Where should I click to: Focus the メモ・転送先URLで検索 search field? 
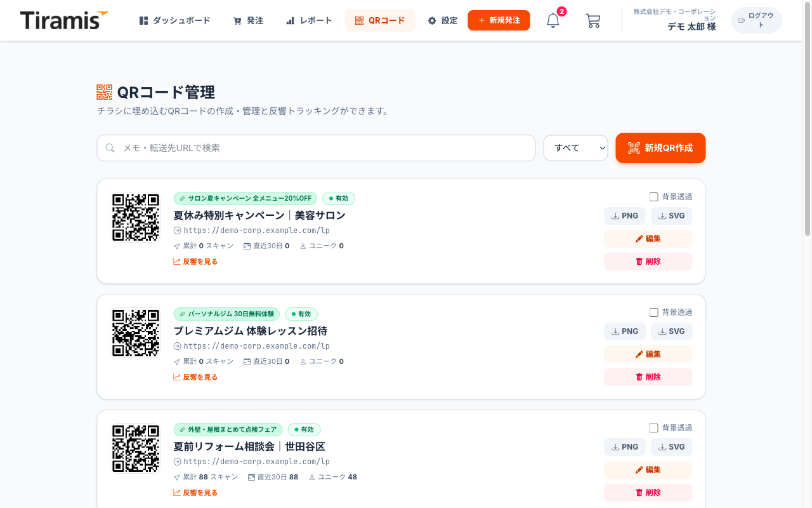tap(316, 148)
